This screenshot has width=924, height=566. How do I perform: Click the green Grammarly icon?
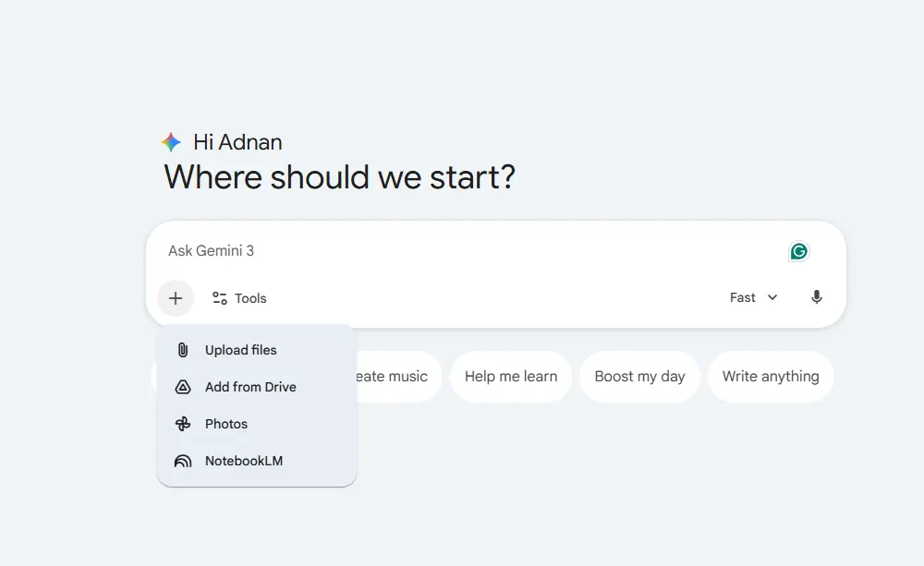pyautogui.click(x=799, y=251)
